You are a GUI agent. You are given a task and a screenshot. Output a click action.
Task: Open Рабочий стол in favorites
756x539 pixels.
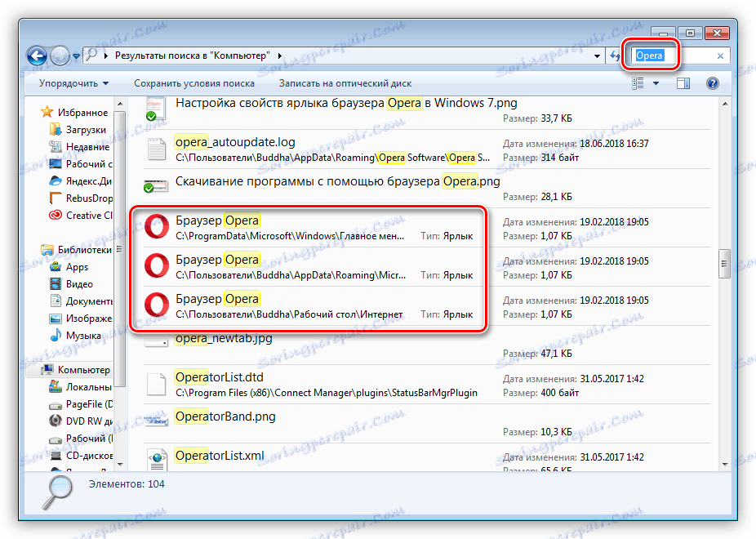[x=81, y=164]
